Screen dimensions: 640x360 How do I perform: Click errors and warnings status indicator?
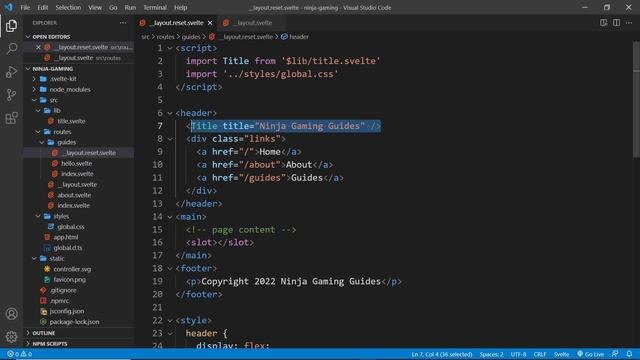(x=19, y=354)
